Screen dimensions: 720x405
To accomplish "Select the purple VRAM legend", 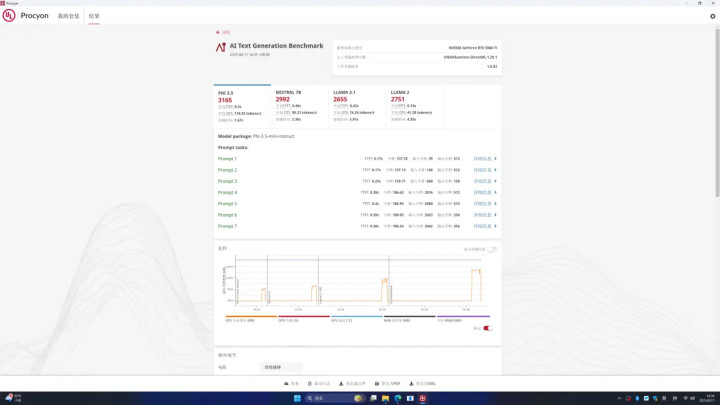I will (x=463, y=318).
